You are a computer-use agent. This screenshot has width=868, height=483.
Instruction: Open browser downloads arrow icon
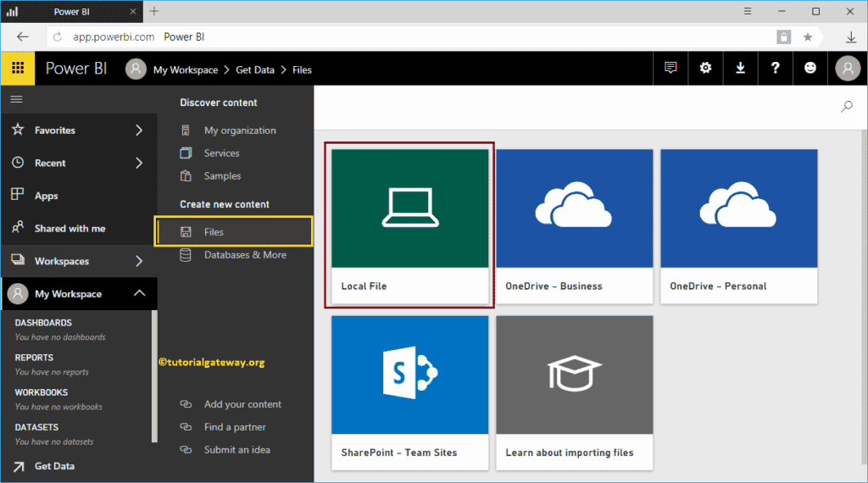(851, 37)
